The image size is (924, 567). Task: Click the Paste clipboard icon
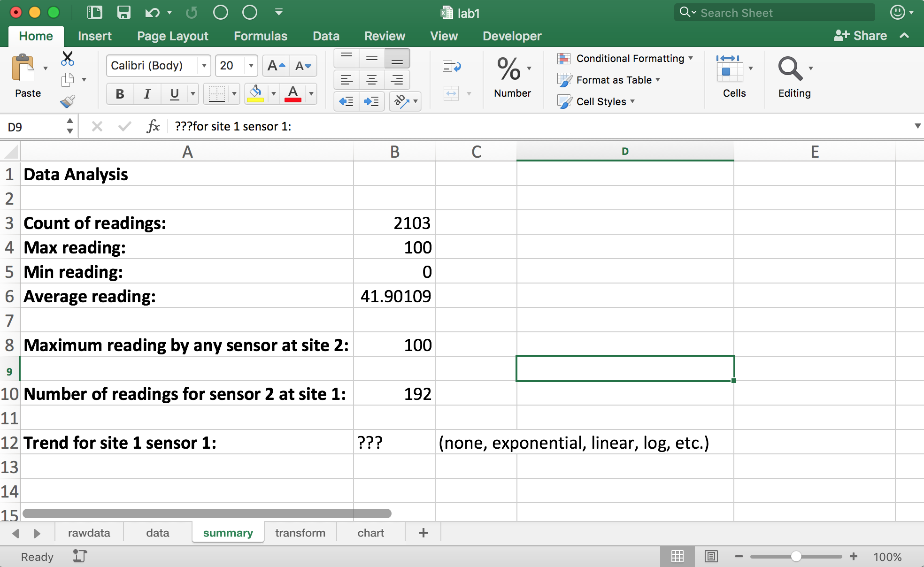click(x=23, y=69)
